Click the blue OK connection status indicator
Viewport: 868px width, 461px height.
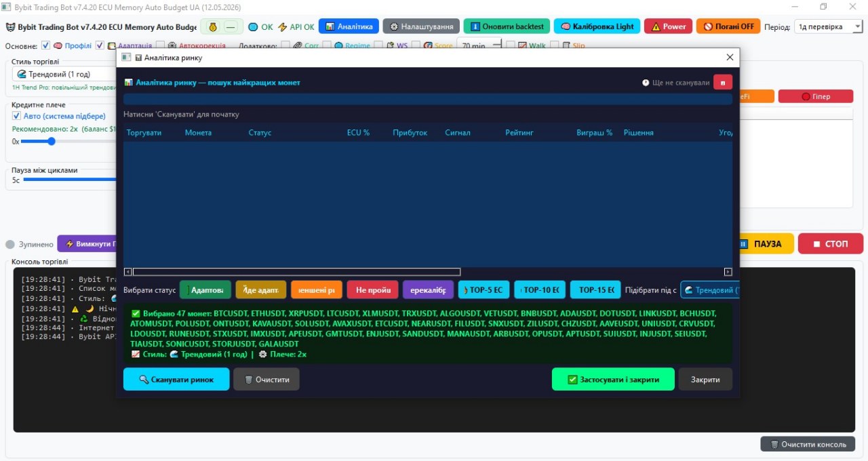[260, 27]
